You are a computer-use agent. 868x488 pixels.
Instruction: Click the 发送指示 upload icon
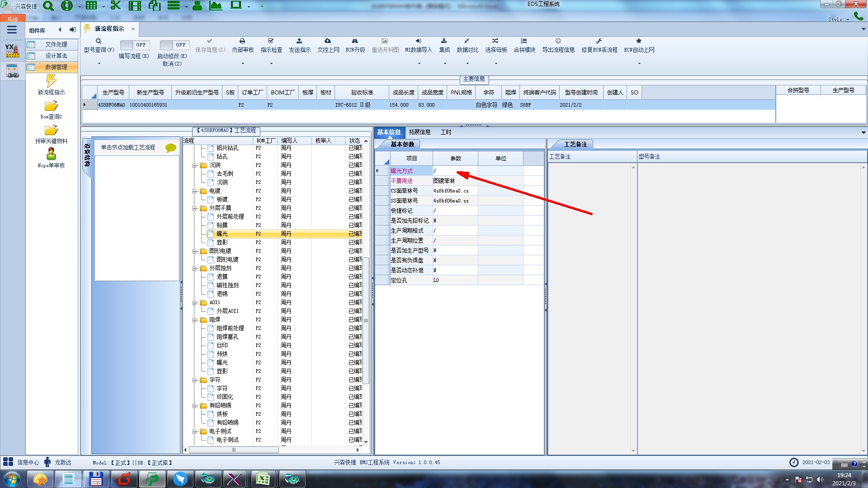click(299, 41)
